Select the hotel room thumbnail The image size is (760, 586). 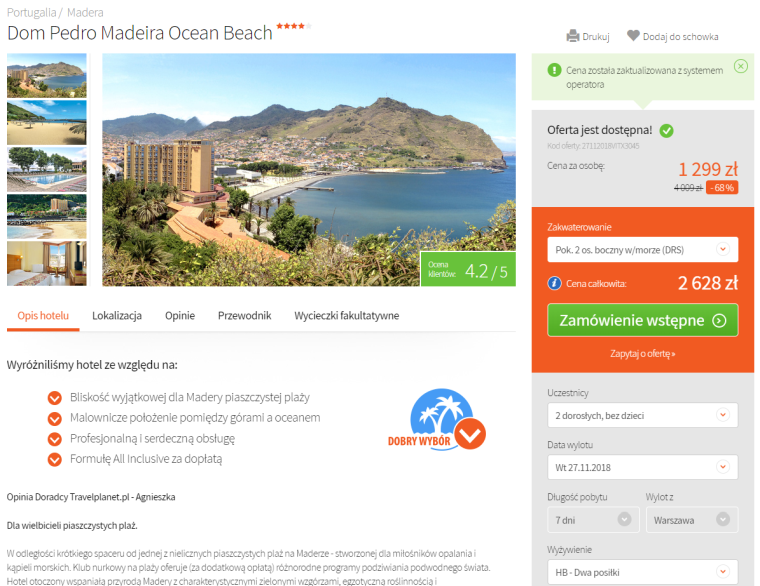pyautogui.click(x=47, y=263)
